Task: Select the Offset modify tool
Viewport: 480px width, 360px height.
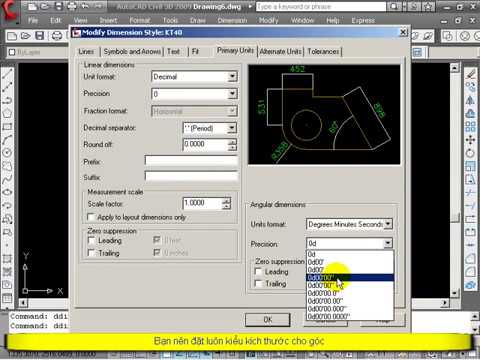Action: pyautogui.click(x=470, y=114)
